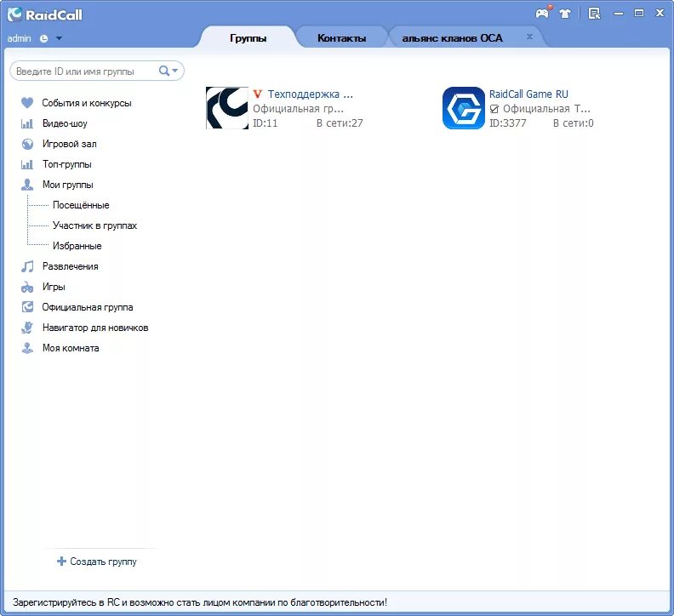The width and height of the screenshot is (674, 616).
Task: Click the clock status icon next to admin
Action: [x=44, y=38]
